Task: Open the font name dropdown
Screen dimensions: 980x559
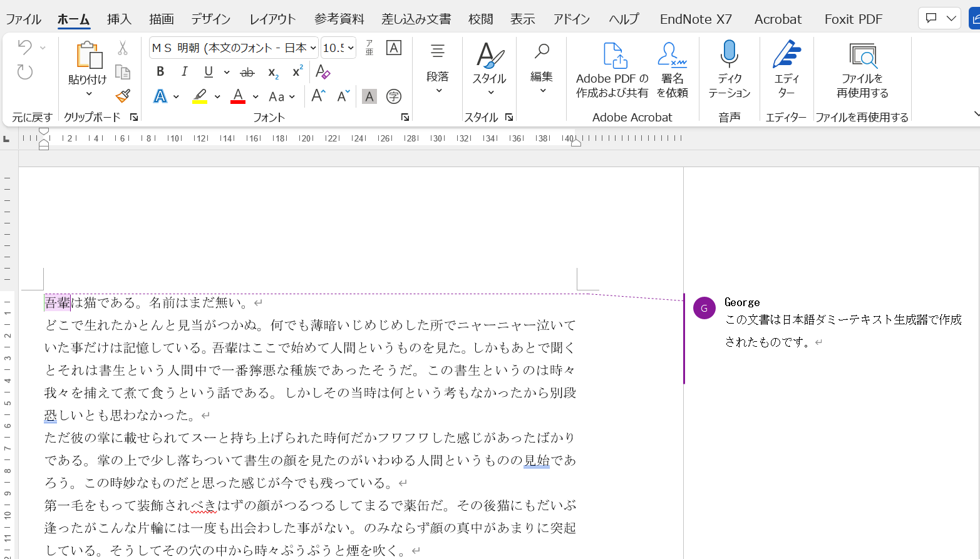Action: 313,48
